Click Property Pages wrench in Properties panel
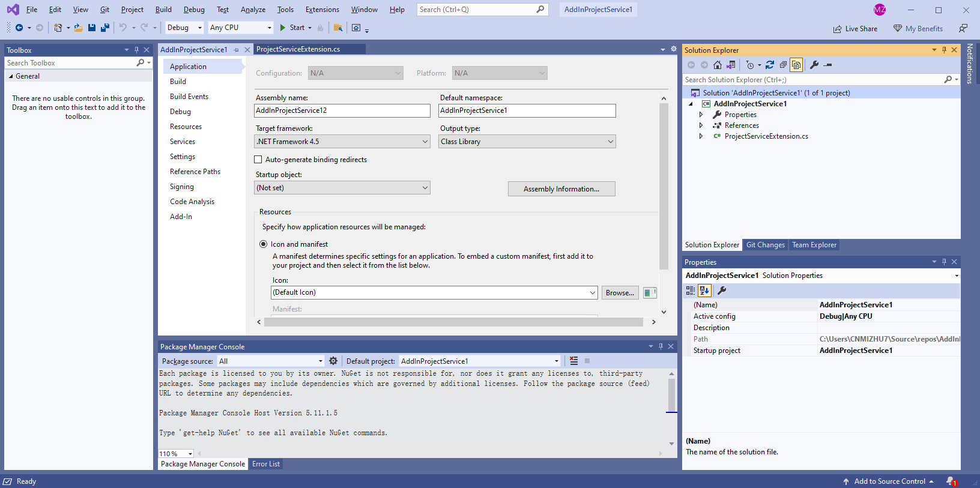This screenshot has width=980, height=488. [722, 291]
